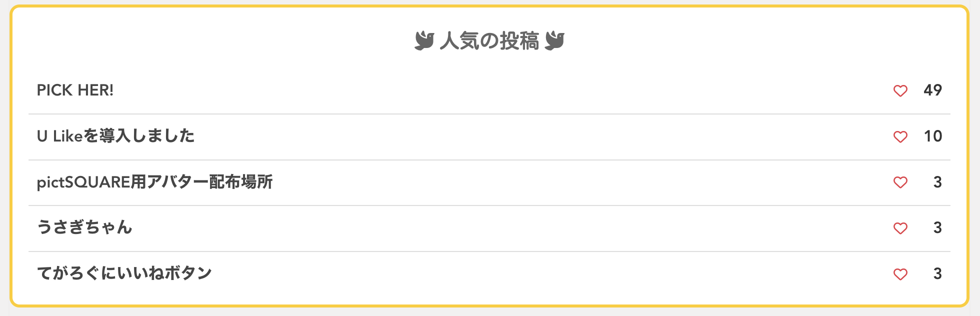
Task: Click the like count on てがろぐにいいねボタン row
Action: [x=937, y=273]
